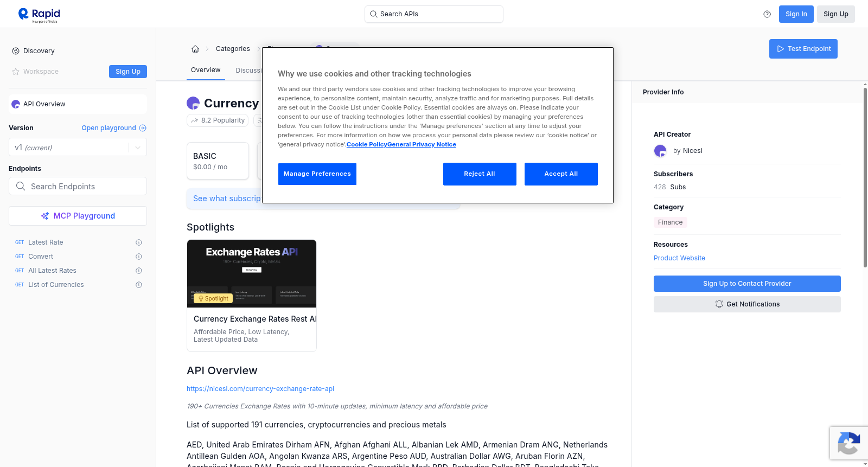Click the info icon beside All Latest Rates

(x=139, y=271)
